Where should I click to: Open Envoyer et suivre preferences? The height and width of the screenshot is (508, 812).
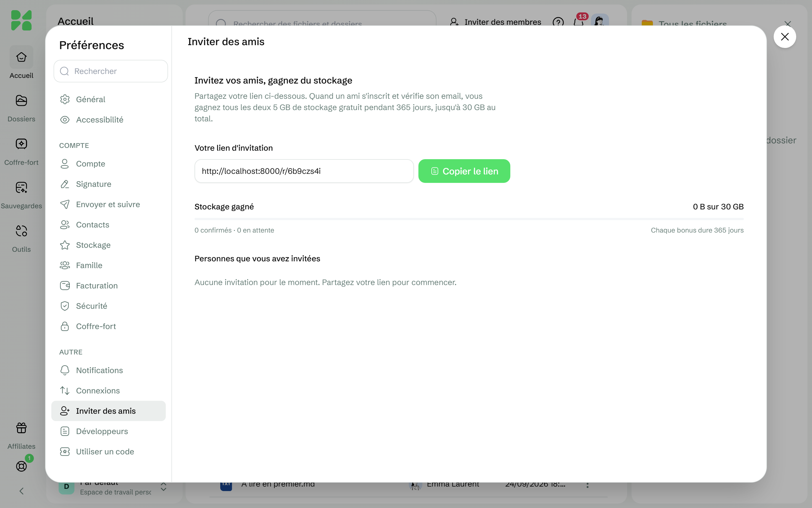(x=108, y=204)
